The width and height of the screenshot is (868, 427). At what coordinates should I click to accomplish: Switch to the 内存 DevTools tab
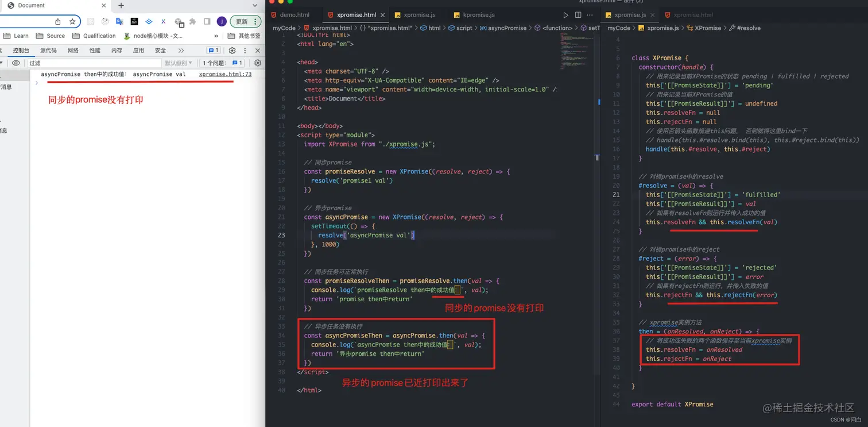(117, 51)
